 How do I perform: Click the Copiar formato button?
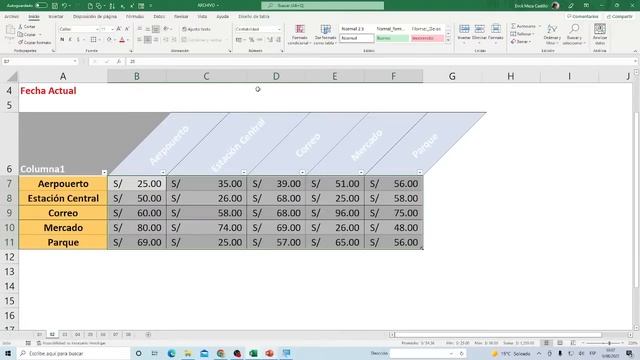[35, 42]
